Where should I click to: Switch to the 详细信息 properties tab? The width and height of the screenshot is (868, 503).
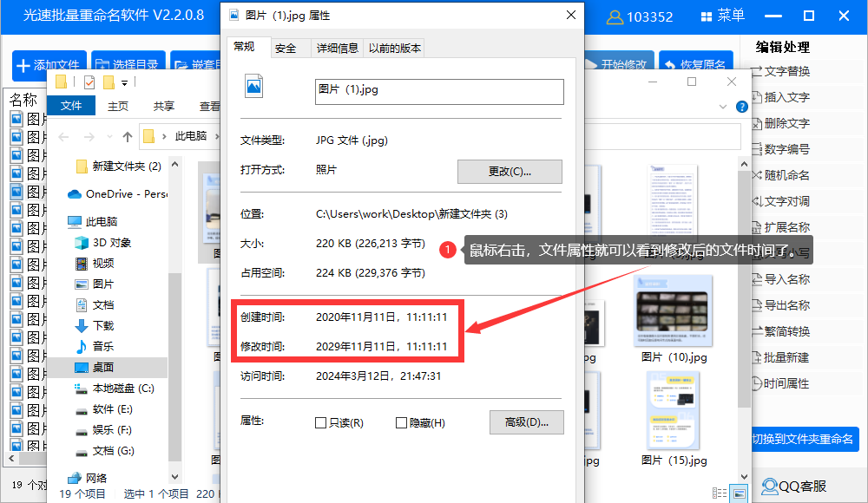pyautogui.click(x=337, y=49)
